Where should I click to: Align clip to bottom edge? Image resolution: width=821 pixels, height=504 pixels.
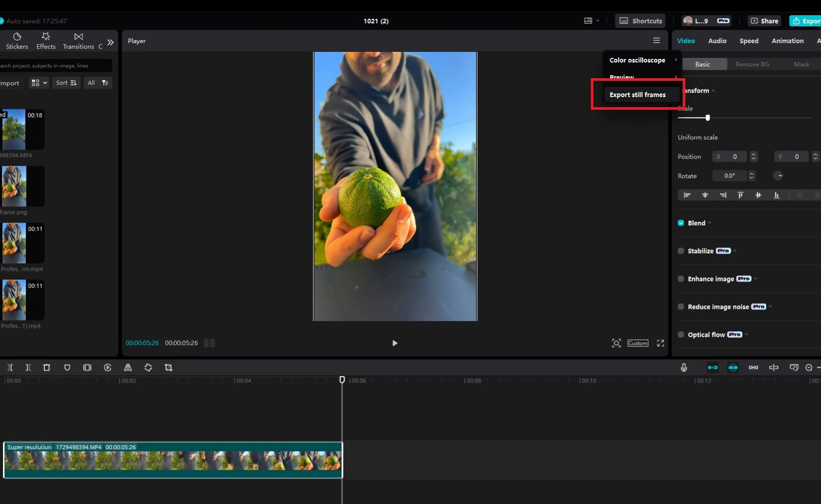tap(776, 195)
